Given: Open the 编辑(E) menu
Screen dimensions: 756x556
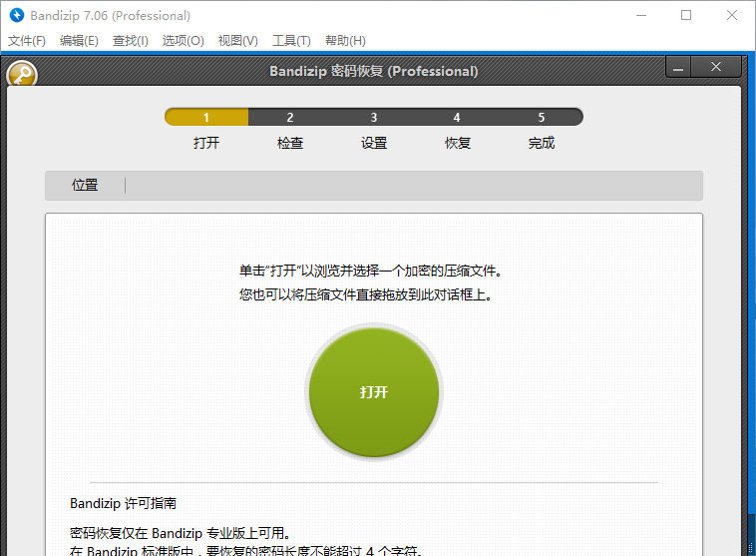Looking at the screenshot, I should tap(79, 41).
